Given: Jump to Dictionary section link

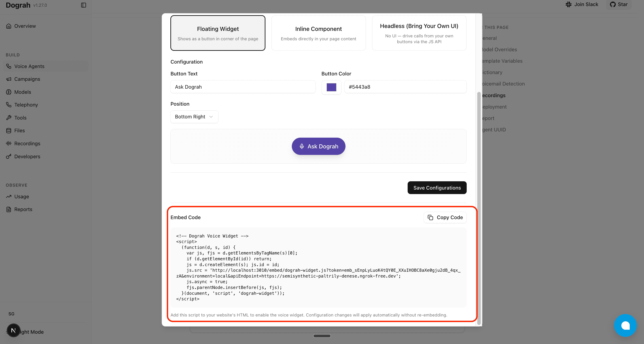Looking at the screenshot, I should point(492,72).
